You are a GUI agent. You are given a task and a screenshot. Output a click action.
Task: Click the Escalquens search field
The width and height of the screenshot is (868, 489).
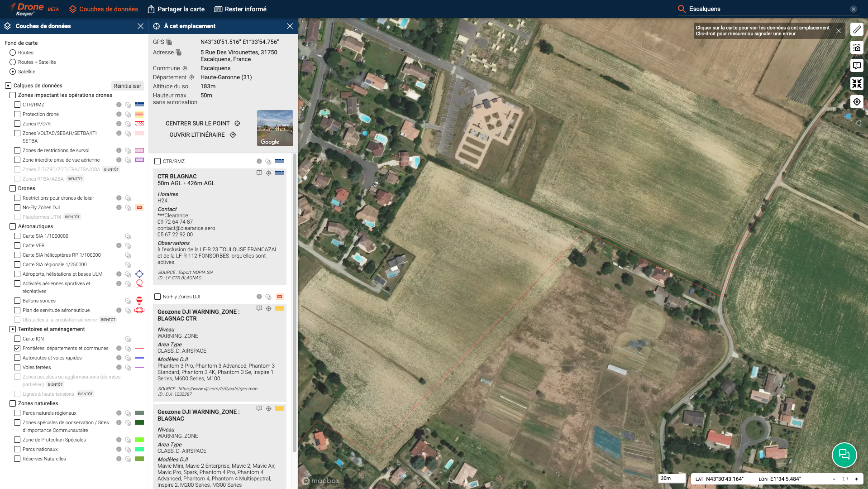767,9
